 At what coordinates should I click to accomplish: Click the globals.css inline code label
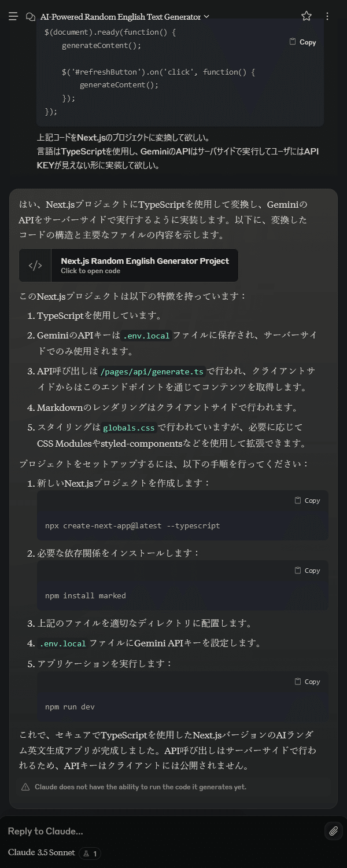click(x=129, y=428)
